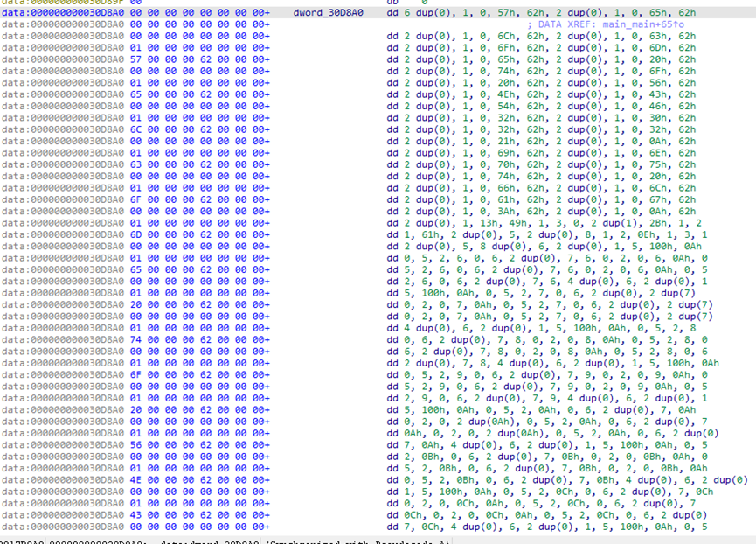Image resolution: width=756 pixels, height=544 pixels.
Task: Select row with values 32h, 62h and 30h, 62h
Action: (x=541, y=118)
